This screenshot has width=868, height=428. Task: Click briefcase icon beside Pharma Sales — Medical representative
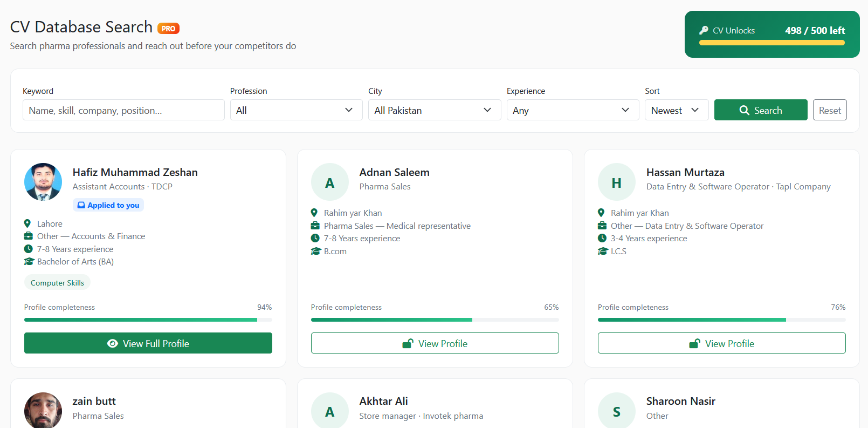tap(315, 226)
